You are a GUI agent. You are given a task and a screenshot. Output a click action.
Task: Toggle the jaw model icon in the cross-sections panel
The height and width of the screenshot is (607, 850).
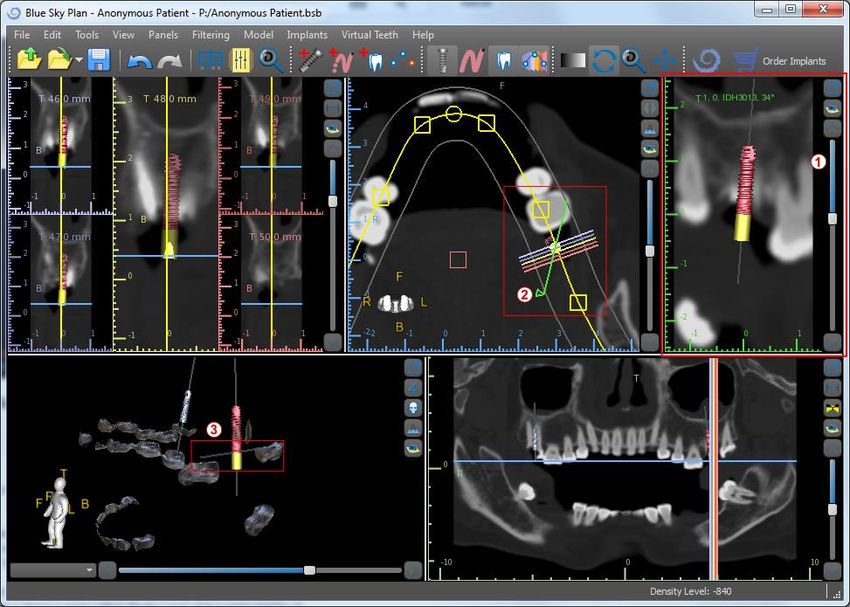coord(332,128)
